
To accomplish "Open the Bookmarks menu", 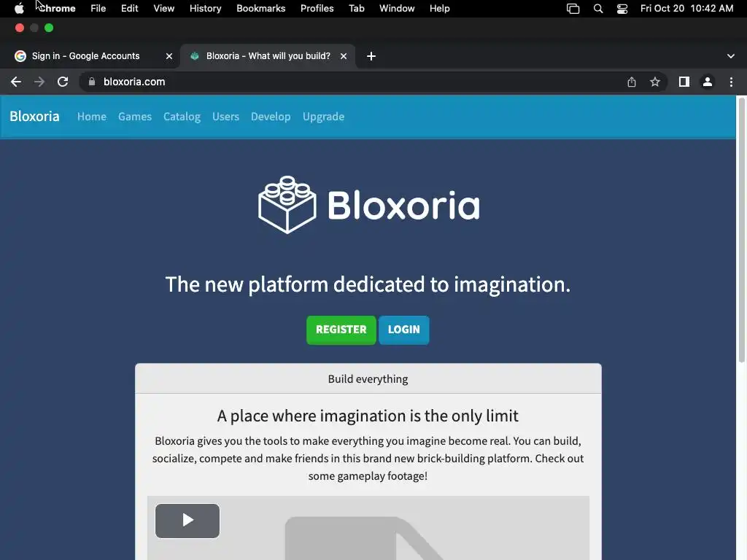I will click(261, 9).
